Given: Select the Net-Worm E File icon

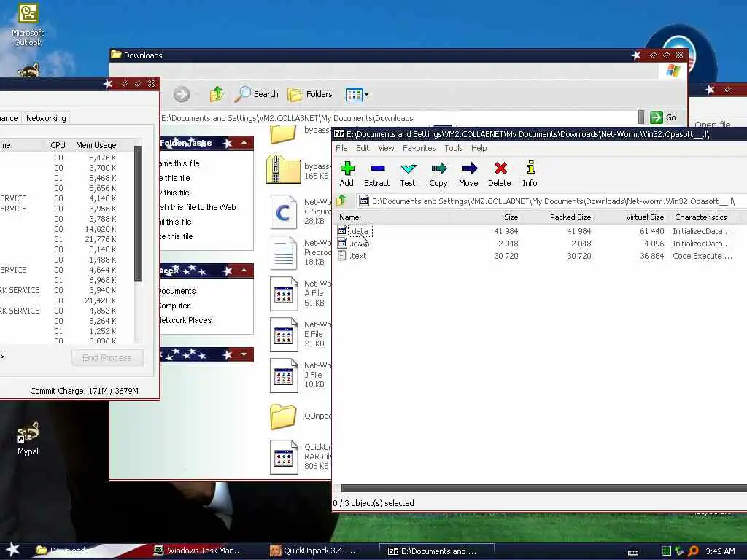Looking at the screenshot, I should 284,335.
